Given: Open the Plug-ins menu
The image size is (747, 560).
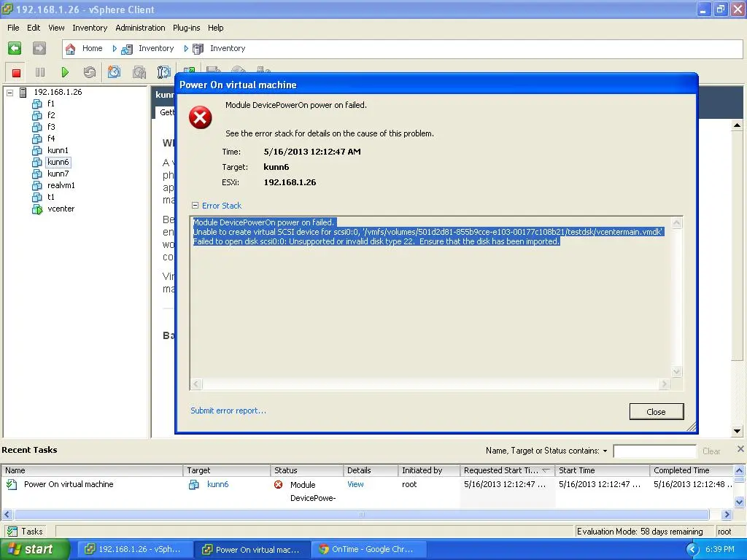Looking at the screenshot, I should pyautogui.click(x=186, y=28).
